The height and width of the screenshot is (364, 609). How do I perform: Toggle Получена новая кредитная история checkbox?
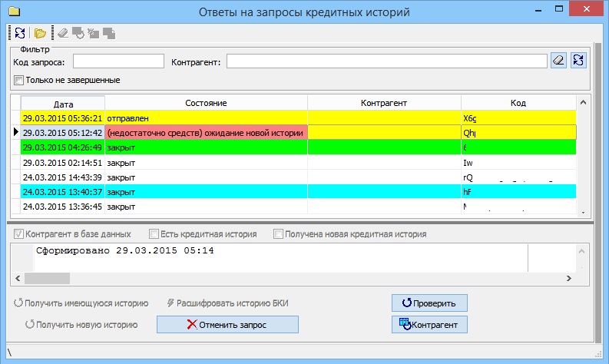pyautogui.click(x=278, y=234)
